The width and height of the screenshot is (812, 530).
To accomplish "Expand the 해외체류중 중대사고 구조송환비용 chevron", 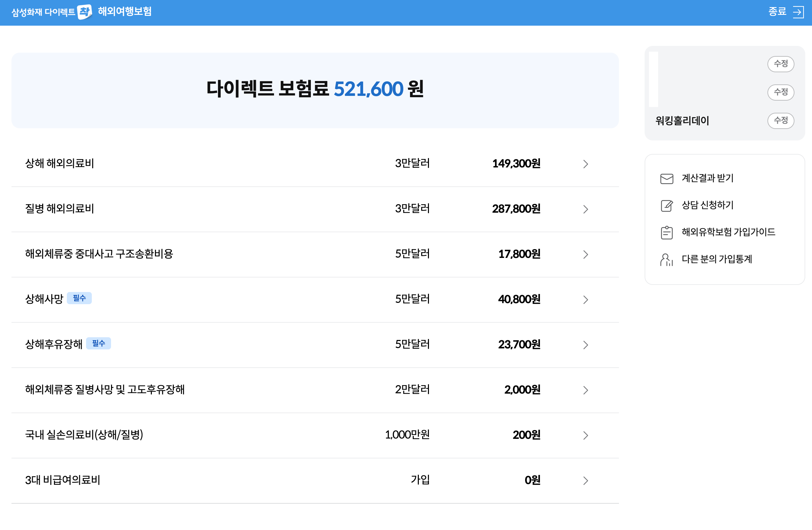I will pos(586,254).
